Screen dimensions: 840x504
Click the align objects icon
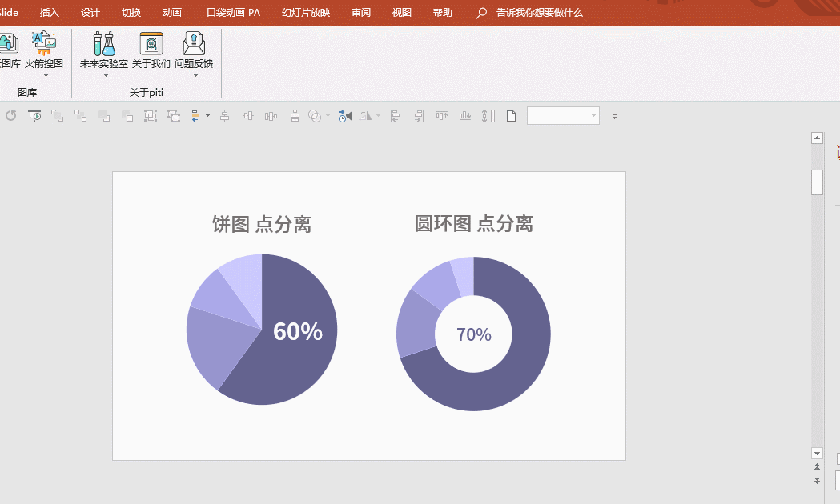(195, 115)
